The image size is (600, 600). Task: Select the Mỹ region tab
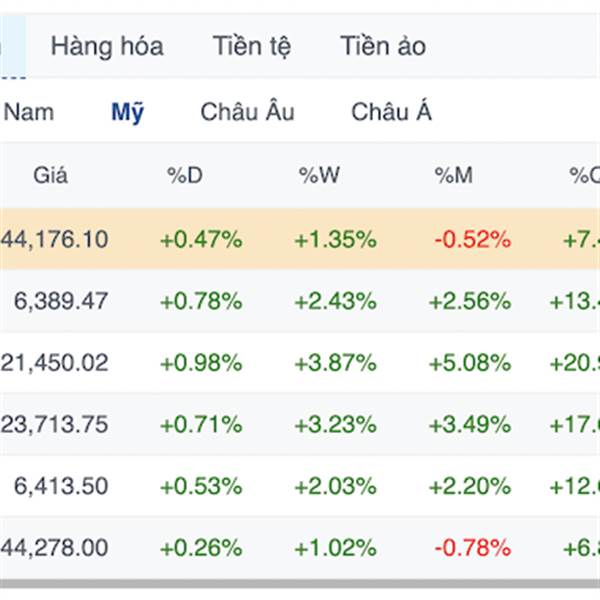pyautogui.click(x=127, y=112)
